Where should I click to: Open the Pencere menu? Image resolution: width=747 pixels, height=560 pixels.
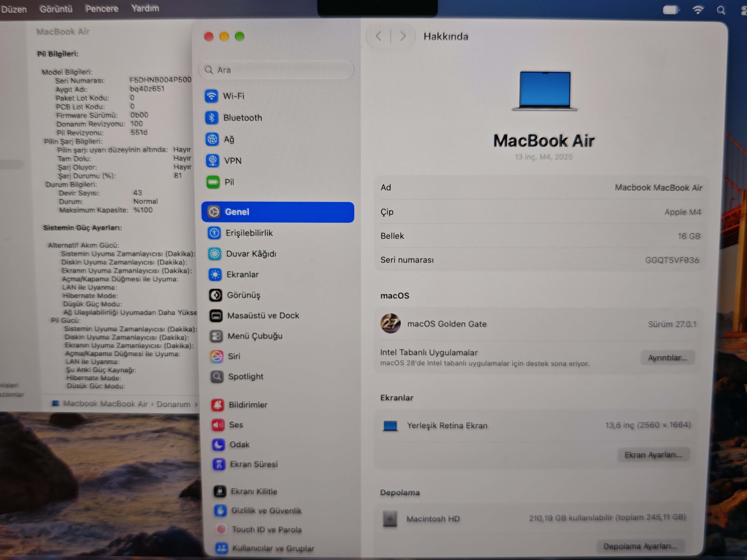(102, 8)
